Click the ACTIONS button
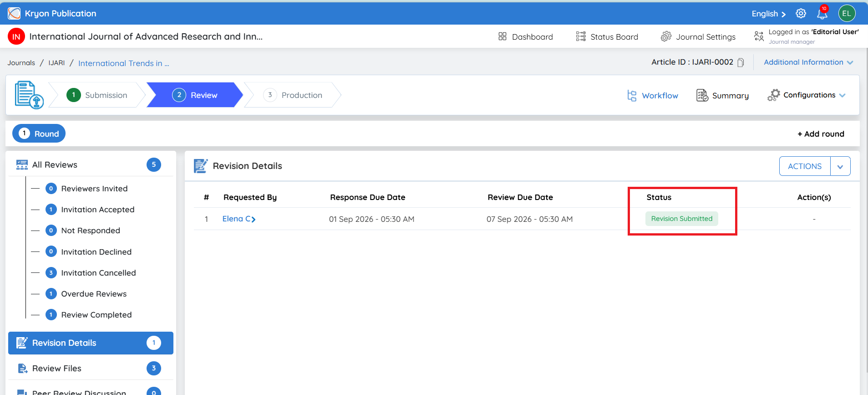 point(805,166)
